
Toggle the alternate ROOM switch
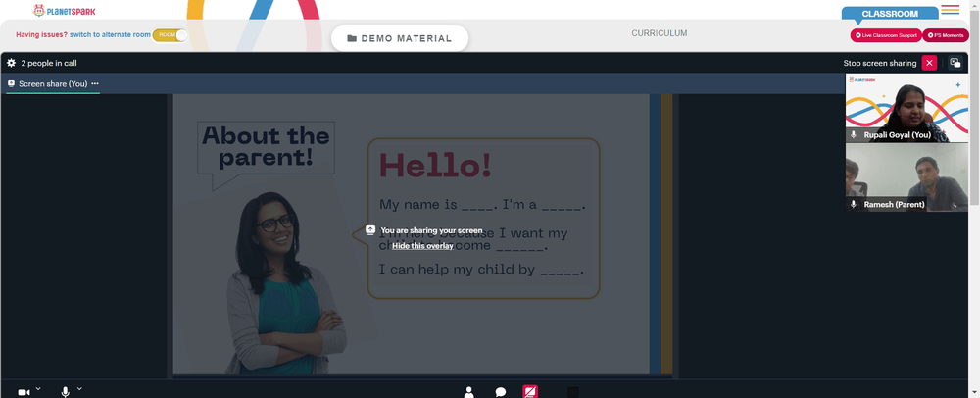(x=170, y=35)
